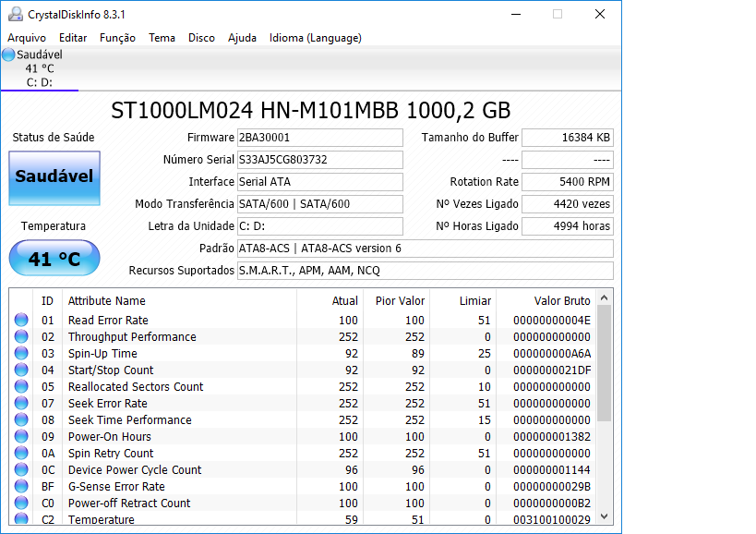The height and width of the screenshot is (534, 756).
Task: Open the Idioma (Language) menu
Action: (316, 38)
